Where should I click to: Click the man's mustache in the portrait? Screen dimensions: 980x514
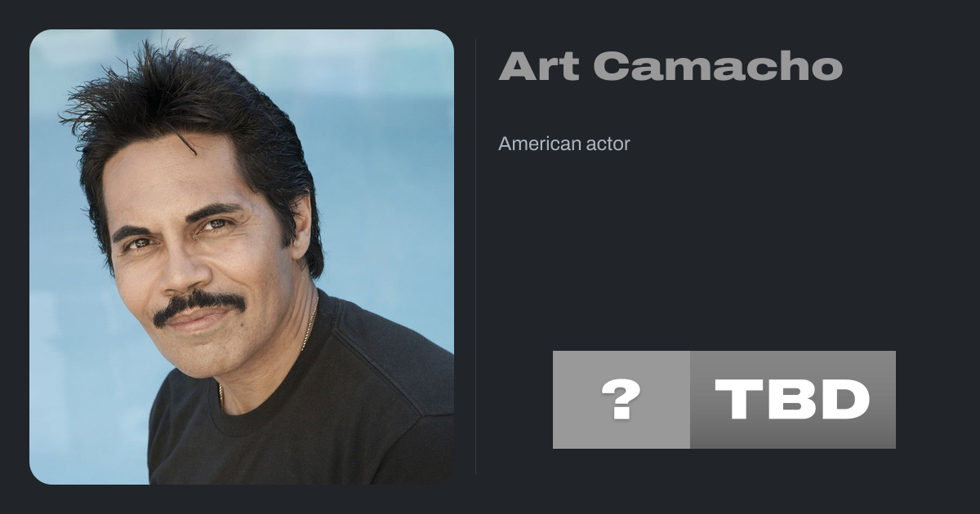(x=198, y=306)
